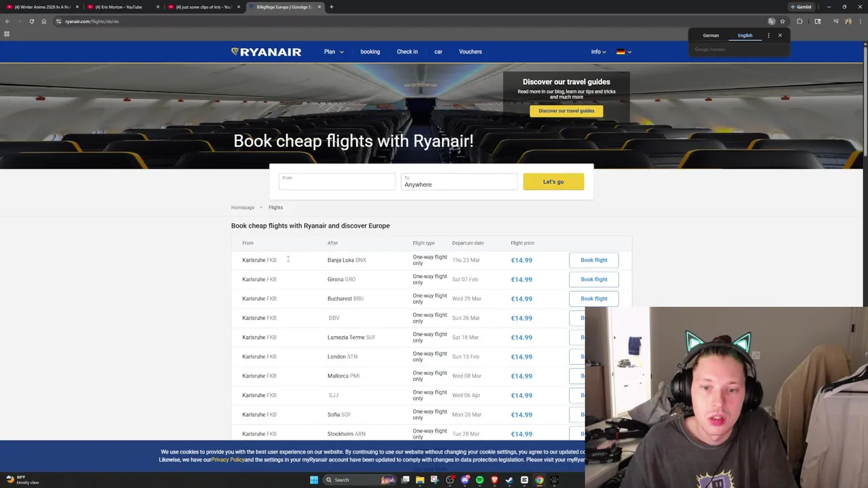Open the German flag language selector
Image resolution: width=868 pixels, height=488 pixels.
coord(624,52)
